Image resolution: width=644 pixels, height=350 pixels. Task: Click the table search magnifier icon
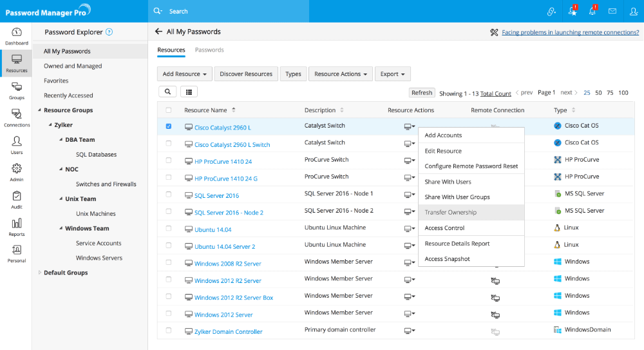(x=167, y=92)
